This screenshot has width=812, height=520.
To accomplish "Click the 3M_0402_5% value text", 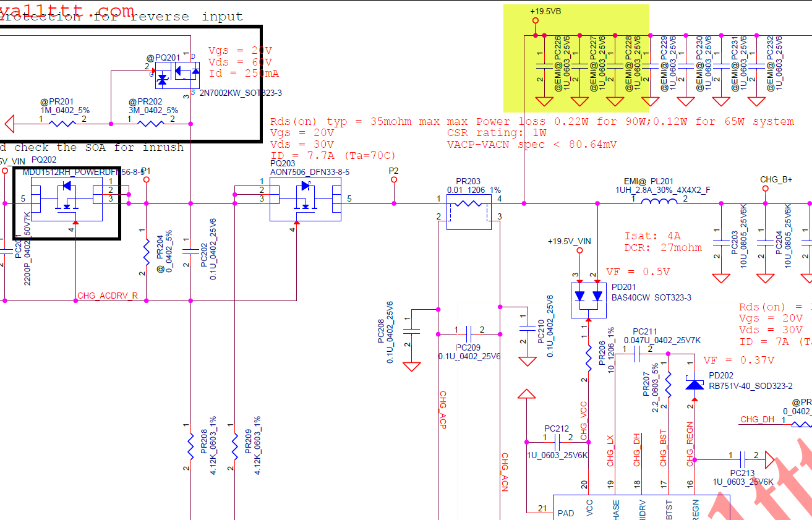I will [x=153, y=110].
